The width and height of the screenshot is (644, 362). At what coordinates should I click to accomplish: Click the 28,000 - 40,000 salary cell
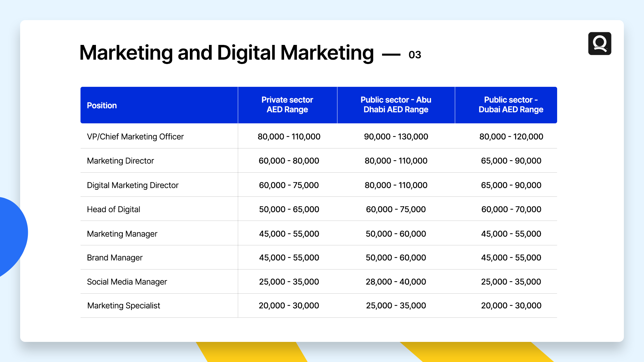pos(396,282)
